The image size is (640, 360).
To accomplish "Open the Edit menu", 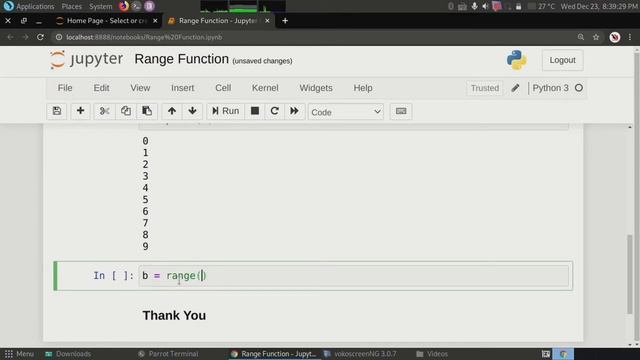I will coord(101,88).
